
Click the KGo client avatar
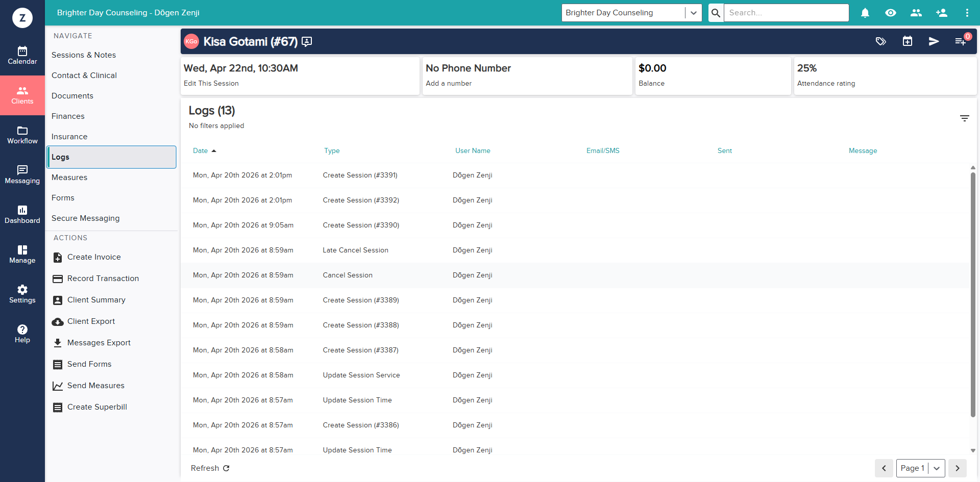(x=191, y=41)
